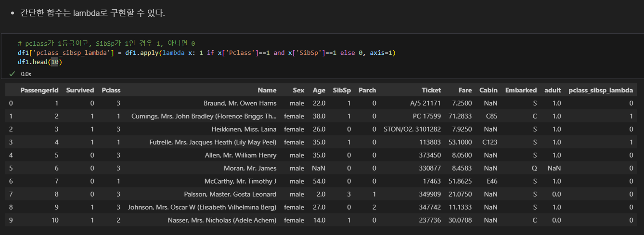Click the Survived column header

[80, 90]
